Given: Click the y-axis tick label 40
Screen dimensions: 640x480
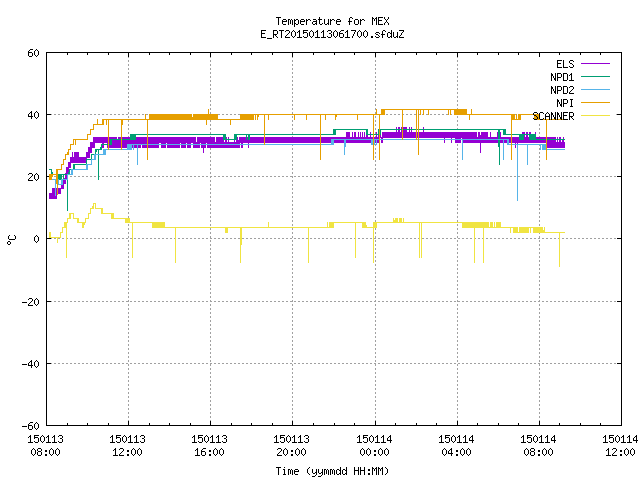Looking at the screenshot, I should pyautogui.click(x=33, y=115).
